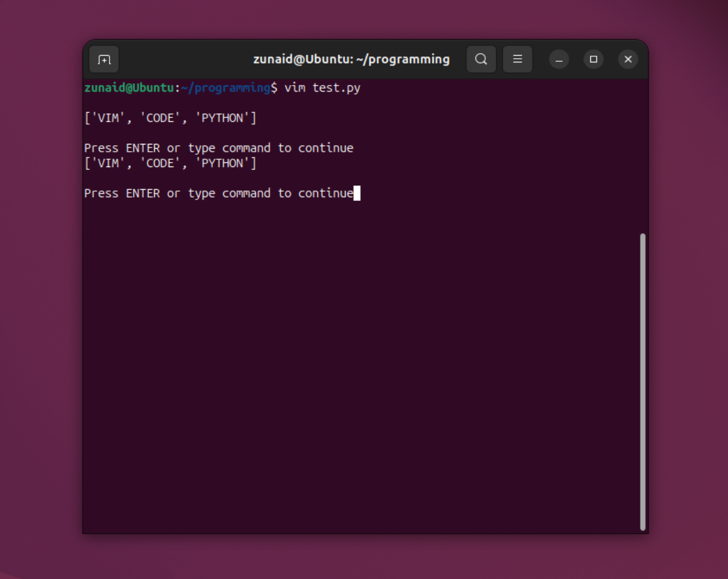Click the title 'zunaid@Ubuntu: ~/programming'

coord(352,59)
